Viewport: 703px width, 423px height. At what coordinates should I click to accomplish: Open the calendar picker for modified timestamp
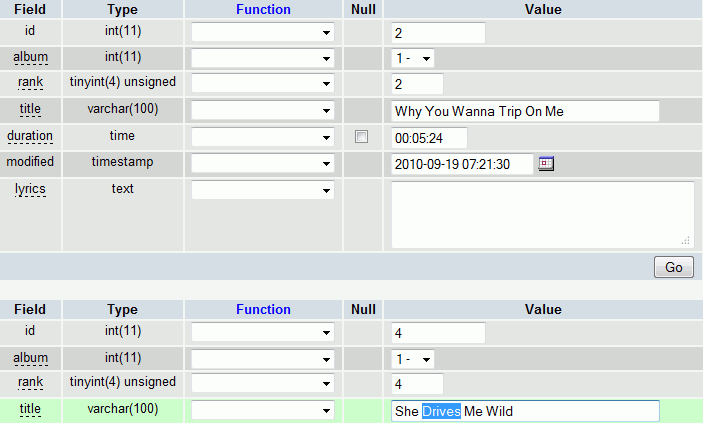click(546, 164)
